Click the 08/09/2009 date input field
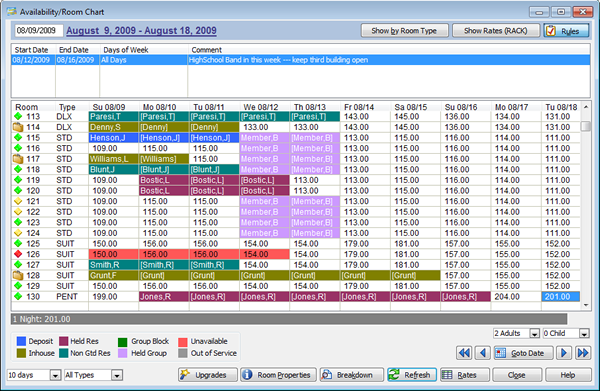 click(x=39, y=31)
